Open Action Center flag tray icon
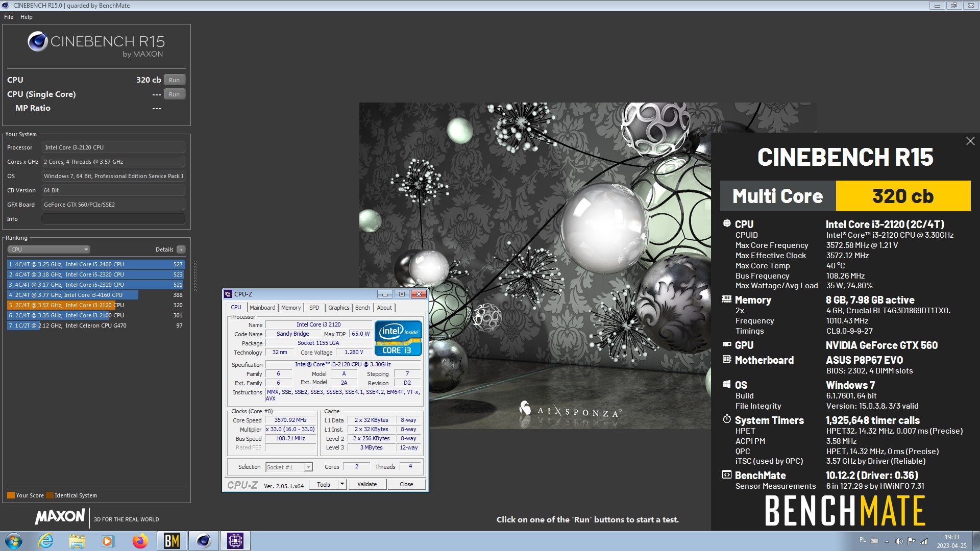The height and width of the screenshot is (551, 980). click(x=911, y=541)
